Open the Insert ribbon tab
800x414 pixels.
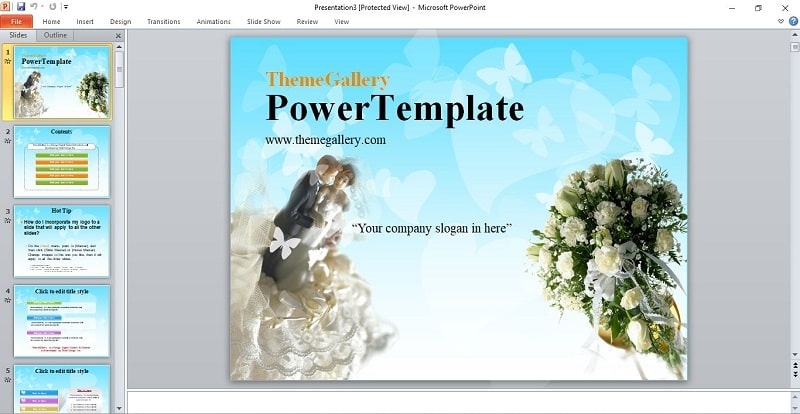(85, 21)
